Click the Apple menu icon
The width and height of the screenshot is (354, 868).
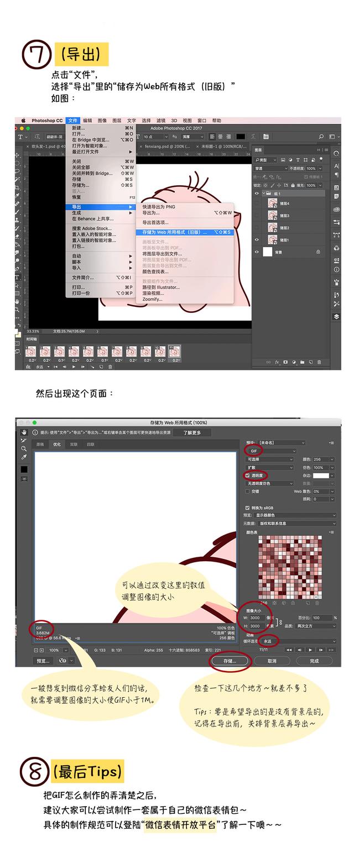coord(23,121)
